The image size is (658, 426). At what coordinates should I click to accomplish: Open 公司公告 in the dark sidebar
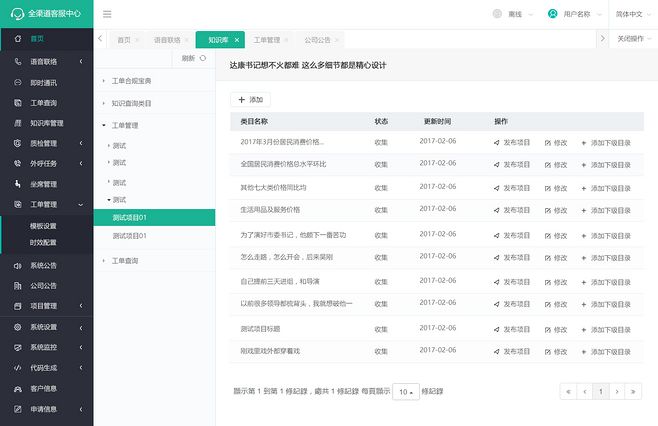click(43, 286)
